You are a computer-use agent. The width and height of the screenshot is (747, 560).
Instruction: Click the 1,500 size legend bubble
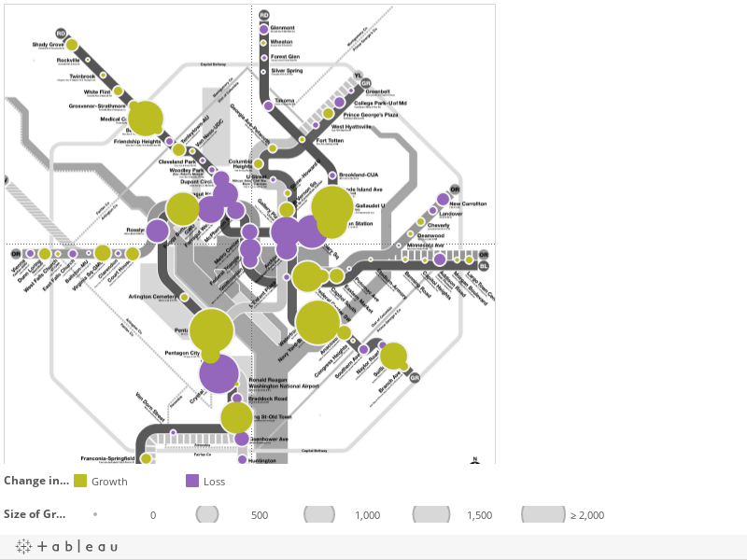coord(430,514)
